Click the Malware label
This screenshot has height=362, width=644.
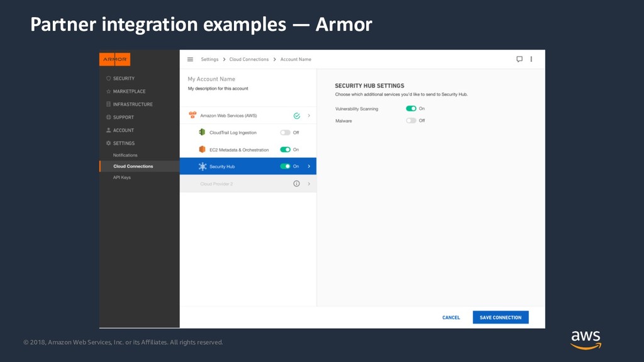[343, 121]
